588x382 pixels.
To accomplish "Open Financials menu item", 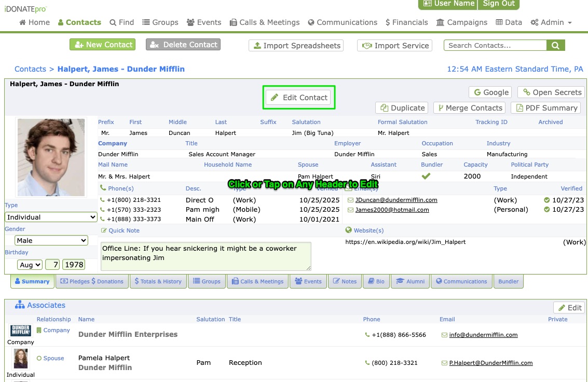I will 406,22.
